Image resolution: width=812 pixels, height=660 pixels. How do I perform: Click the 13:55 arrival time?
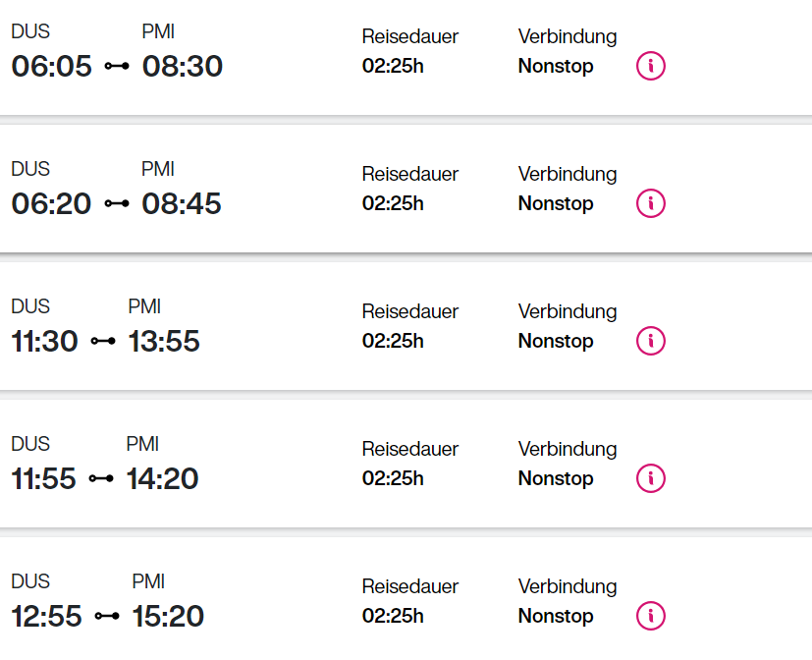click(x=164, y=342)
